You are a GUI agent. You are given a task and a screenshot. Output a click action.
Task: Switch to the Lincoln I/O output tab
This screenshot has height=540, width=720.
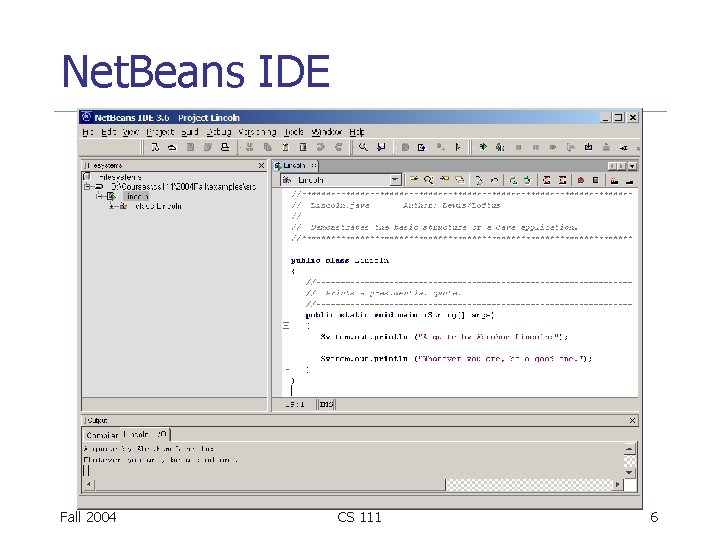click(145, 434)
